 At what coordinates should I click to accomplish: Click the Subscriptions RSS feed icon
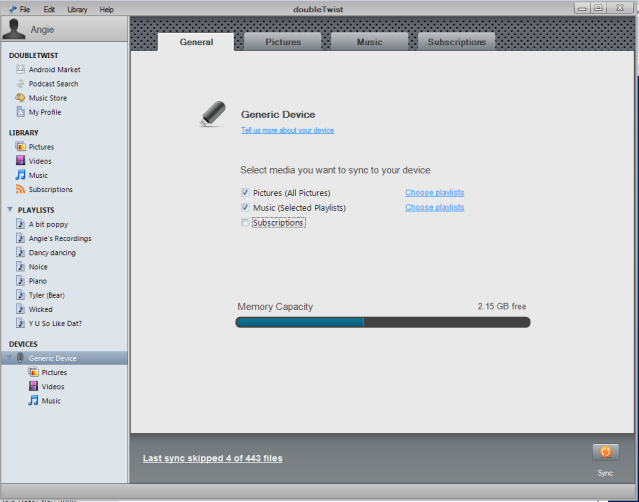20,189
